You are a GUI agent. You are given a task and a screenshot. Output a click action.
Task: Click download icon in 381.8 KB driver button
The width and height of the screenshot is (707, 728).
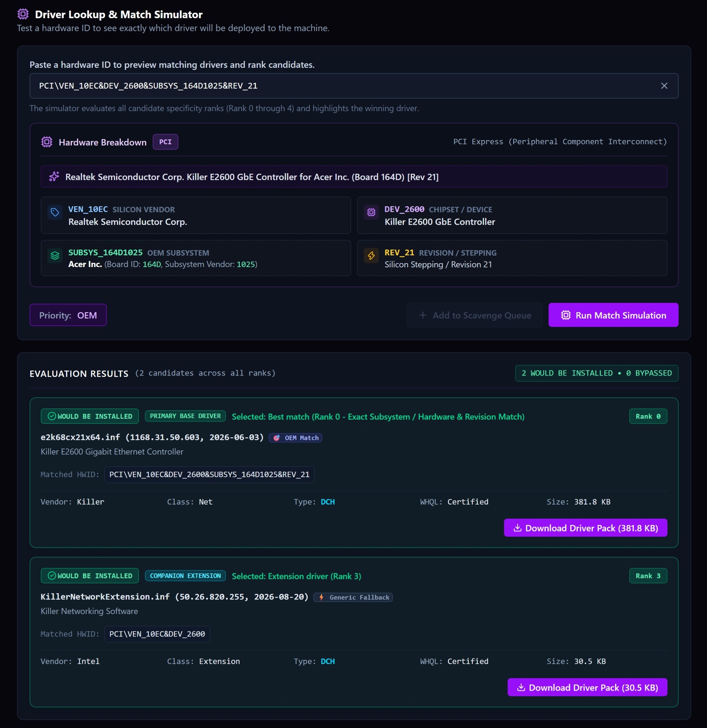(517, 528)
